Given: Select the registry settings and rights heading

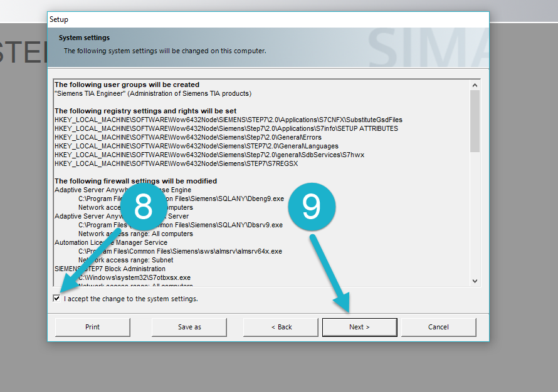Looking at the screenshot, I should (145, 111).
